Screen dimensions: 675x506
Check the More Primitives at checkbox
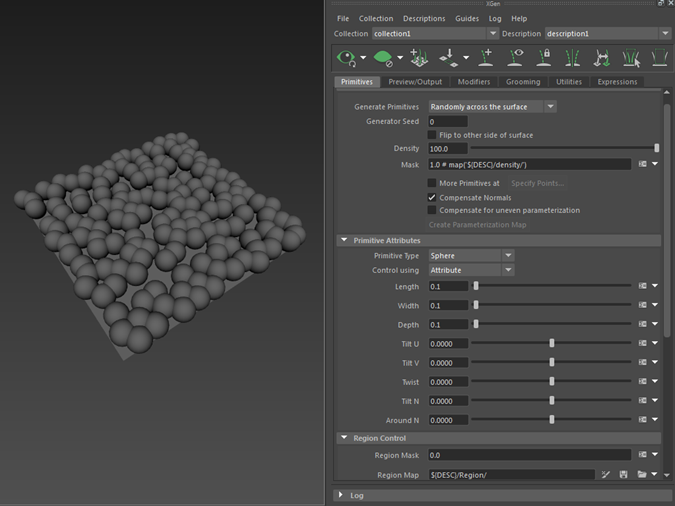(x=432, y=183)
